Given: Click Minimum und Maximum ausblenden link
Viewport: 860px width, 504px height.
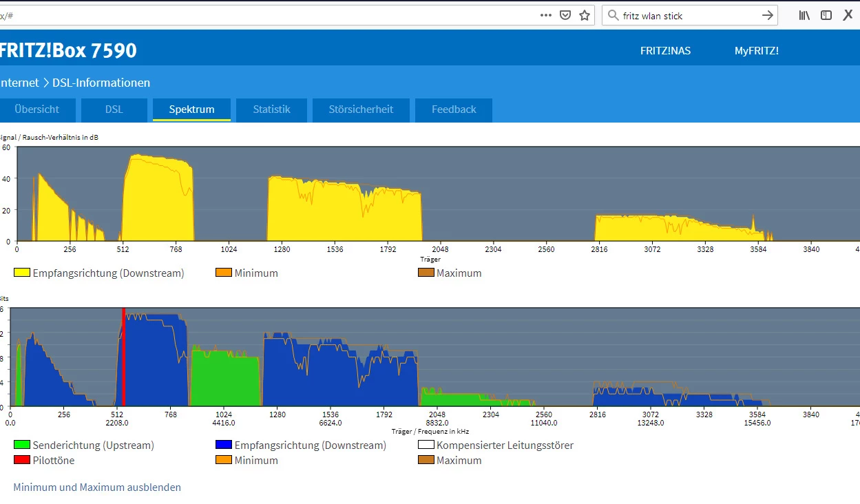Looking at the screenshot, I should tap(97, 487).
